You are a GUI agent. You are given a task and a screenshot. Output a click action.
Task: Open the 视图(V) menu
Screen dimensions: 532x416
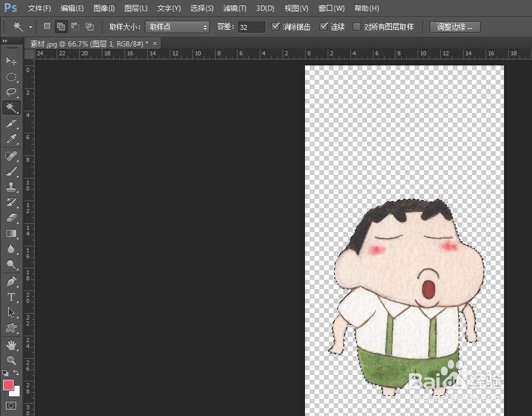click(x=296, y=8)
